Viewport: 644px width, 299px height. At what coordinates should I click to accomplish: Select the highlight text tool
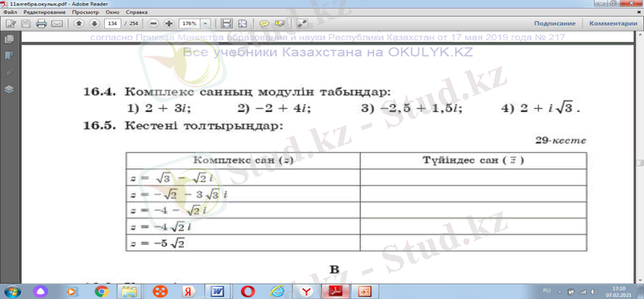[280, 23]
